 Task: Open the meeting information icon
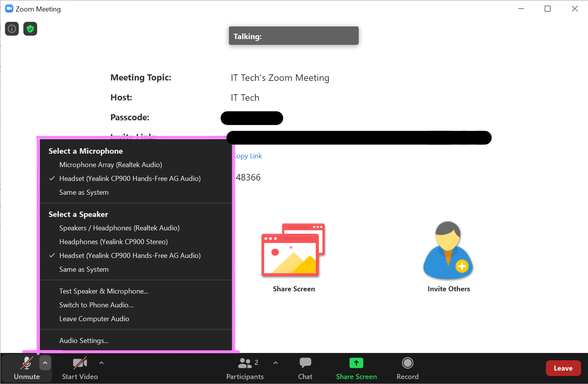[x=12, y=29]
